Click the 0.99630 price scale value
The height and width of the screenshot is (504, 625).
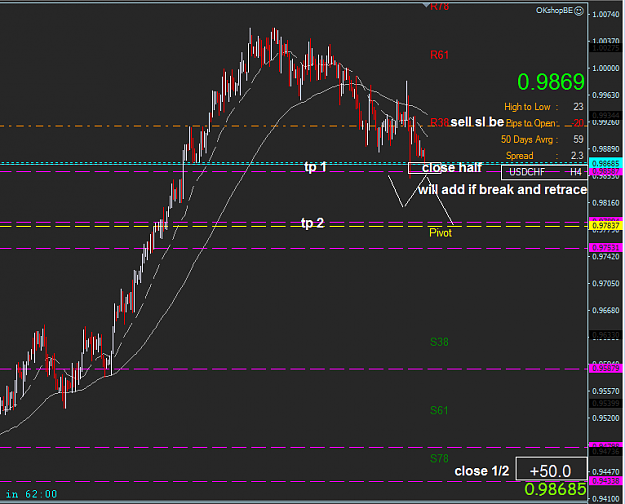606,95
